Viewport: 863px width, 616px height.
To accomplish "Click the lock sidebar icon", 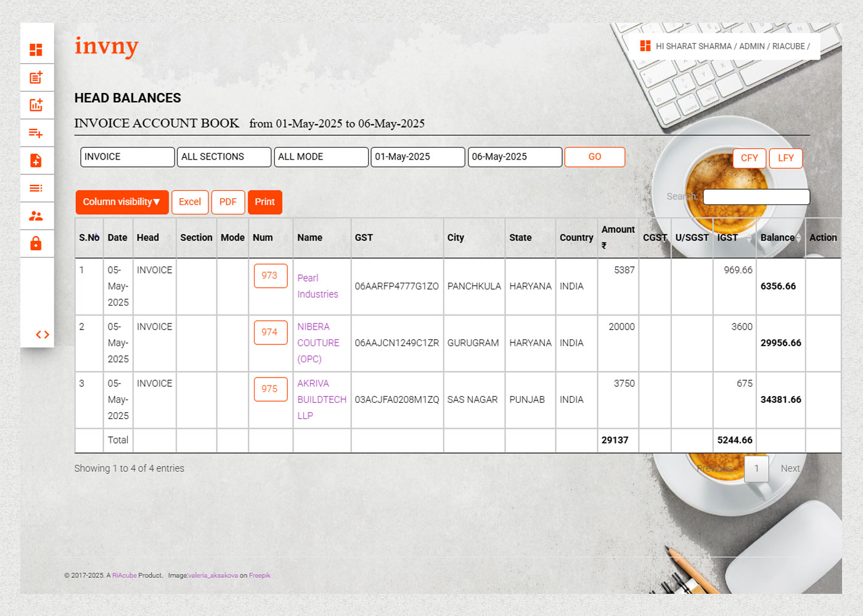I will tap(37, 243).
